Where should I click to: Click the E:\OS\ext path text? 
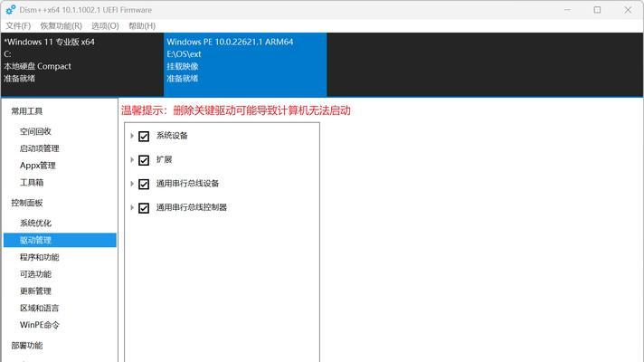184,53
